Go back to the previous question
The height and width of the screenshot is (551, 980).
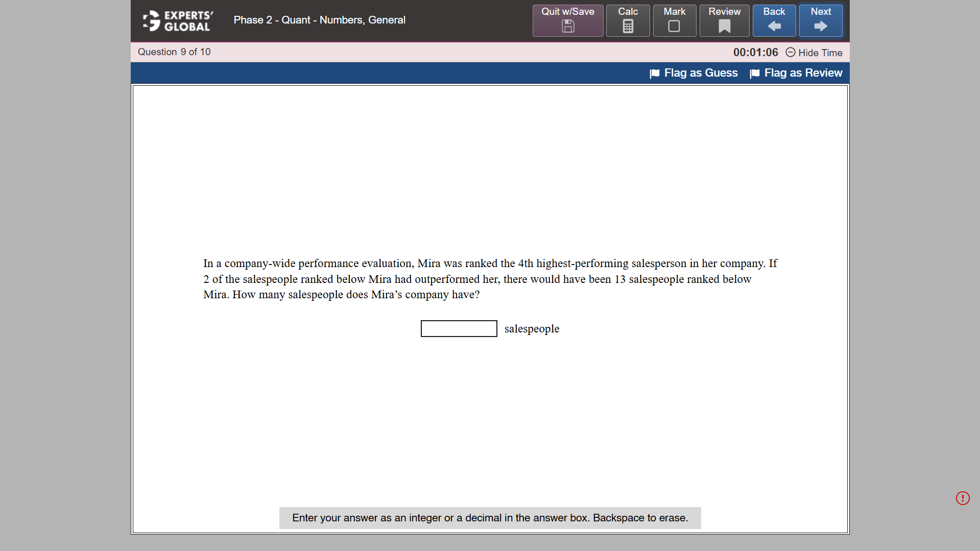(774, 20)
